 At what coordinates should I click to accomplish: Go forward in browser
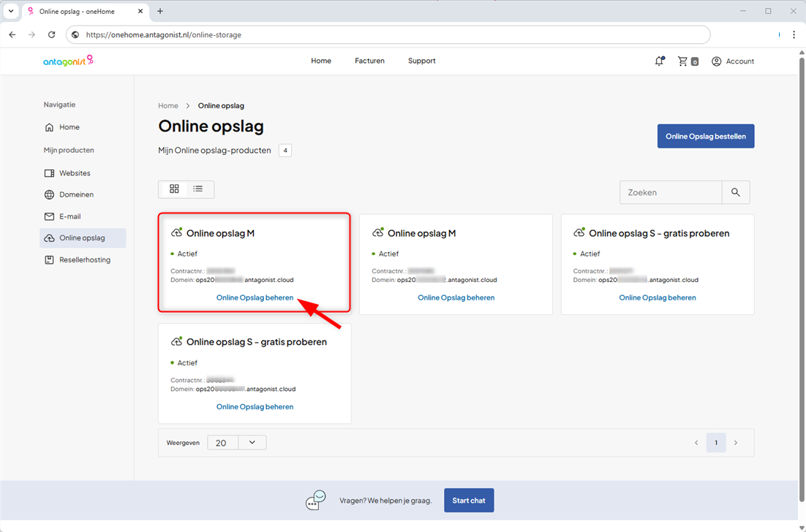tap(32, 35)
